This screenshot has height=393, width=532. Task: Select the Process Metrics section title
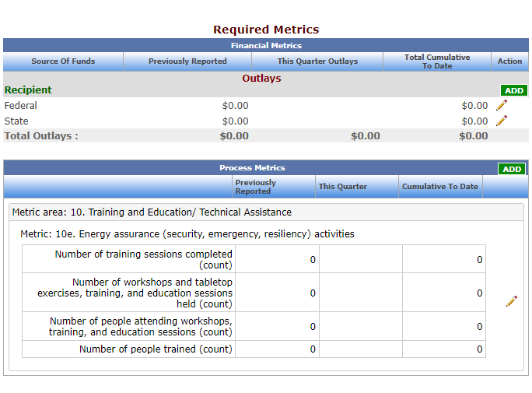pos(252,167)
